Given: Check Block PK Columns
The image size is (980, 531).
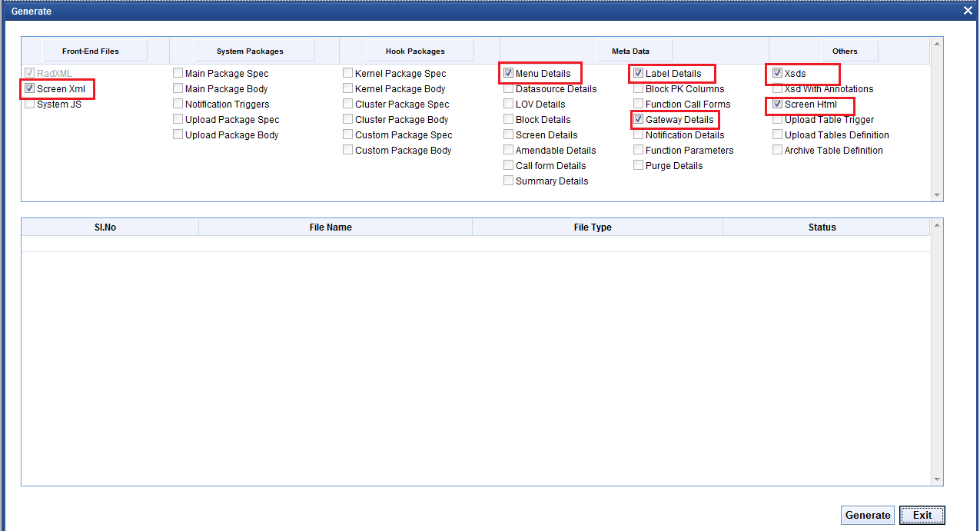Looking at the screenshot, I should (x=639, y=89).
